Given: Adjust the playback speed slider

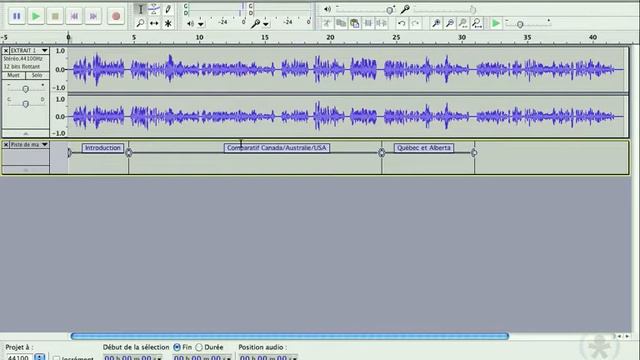Looking at the screenshot, I should click(528, 24).
